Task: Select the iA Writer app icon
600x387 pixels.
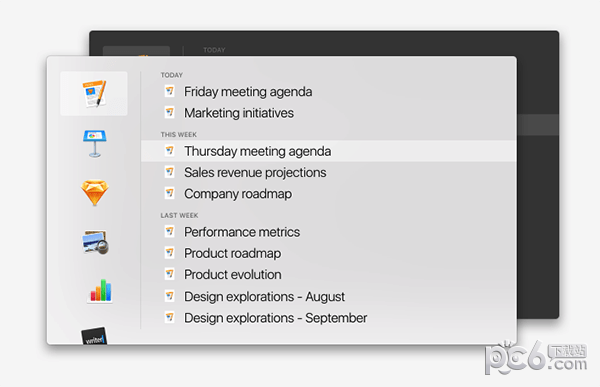Action: (x=94, y=336)
